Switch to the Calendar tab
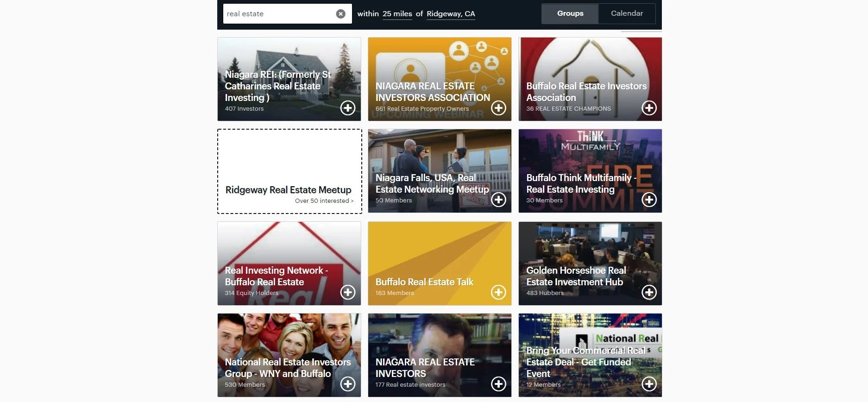The image size is (868, 402). point(627,13)
